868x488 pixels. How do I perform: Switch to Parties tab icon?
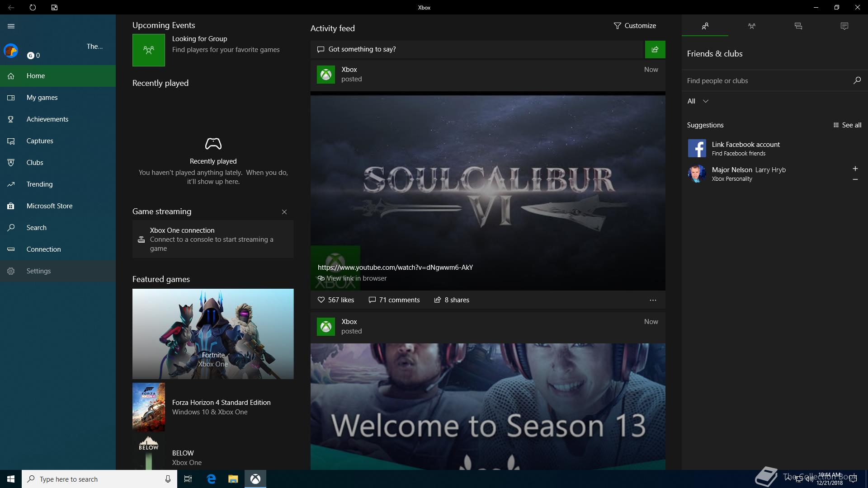[751, 26]
